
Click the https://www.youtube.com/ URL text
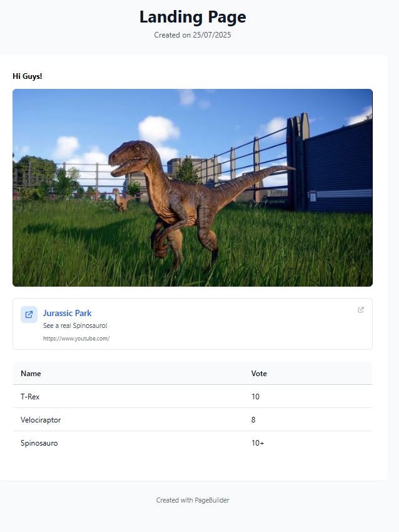(76, 338)
